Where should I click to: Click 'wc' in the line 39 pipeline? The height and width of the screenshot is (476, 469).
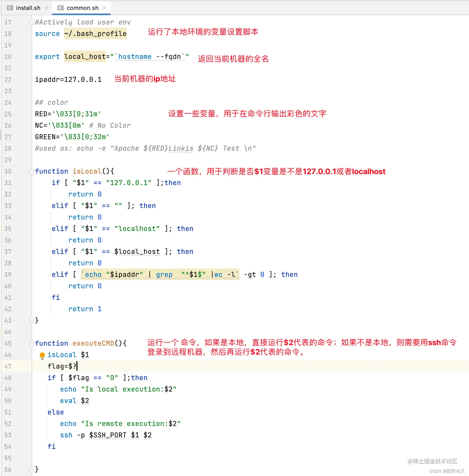coord(218,274)
